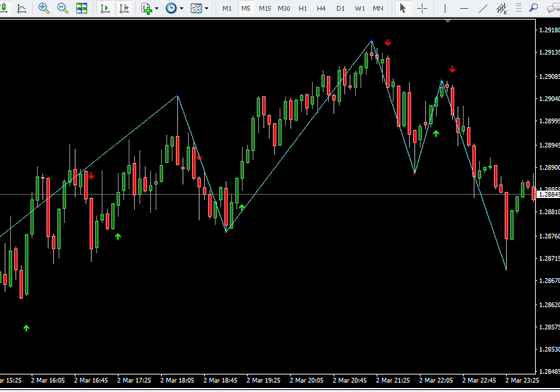This screenshot has width=560, height=392.
Task: Expand the templates dropdown arrow
Action: click(x=206, y=8)
